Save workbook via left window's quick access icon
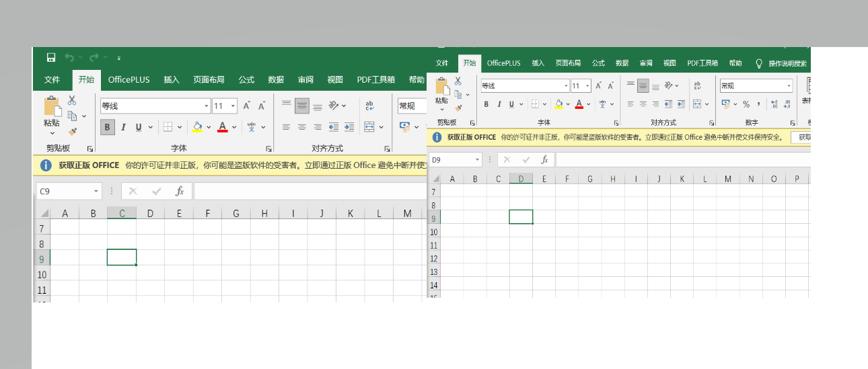The height and width of the screenshot is (369, 868). [x=51, y=58]
